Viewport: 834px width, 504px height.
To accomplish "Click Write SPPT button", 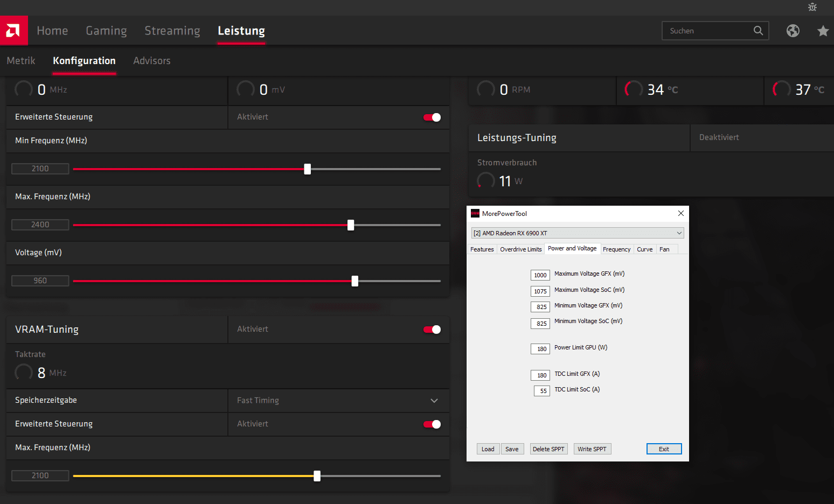I will coord(592,449).
